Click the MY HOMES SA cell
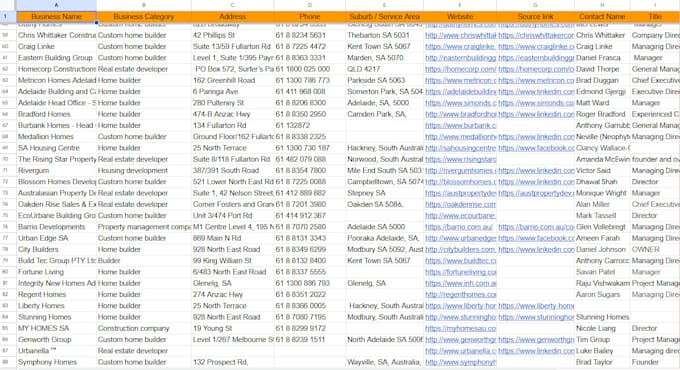 [56, 328]
